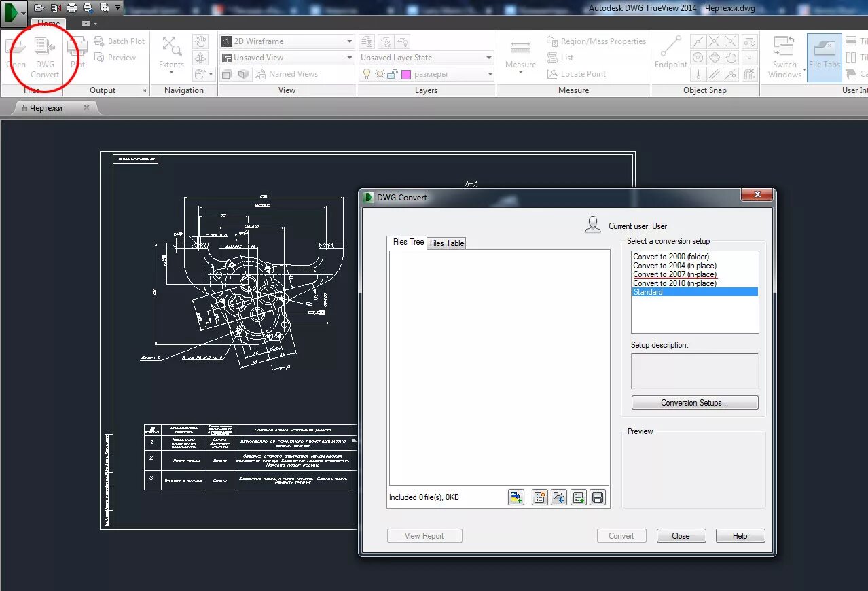868x591 pixels.
Task: Switch to Files Table tab in DWG Convert
Action: point(447,243)
